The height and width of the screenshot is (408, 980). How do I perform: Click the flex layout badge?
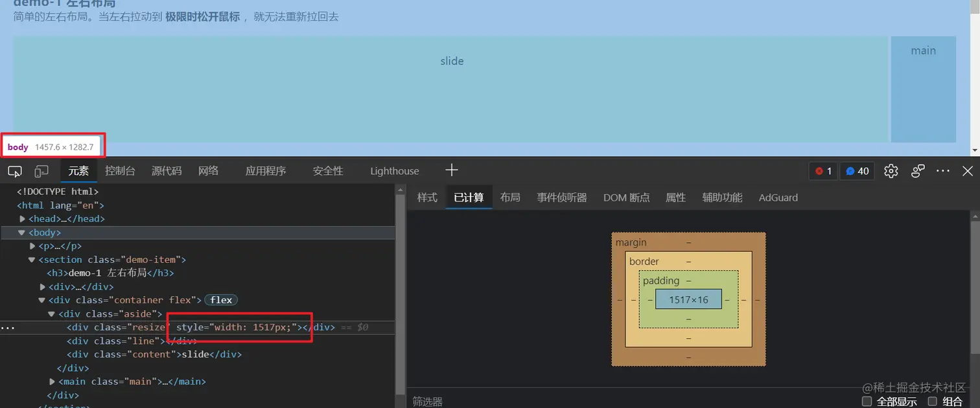(221, 300)
